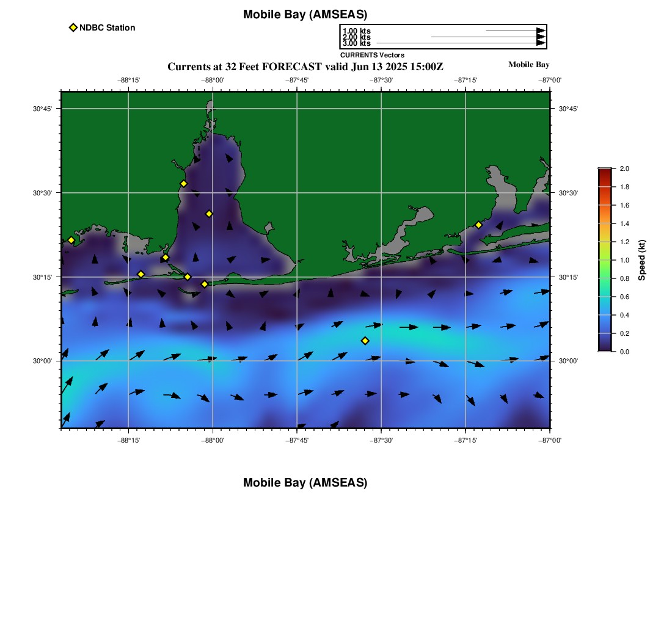Click the forecast valid time title text
Screen dimensions: 672x641
pyautogui.click(x=305, y=67)
